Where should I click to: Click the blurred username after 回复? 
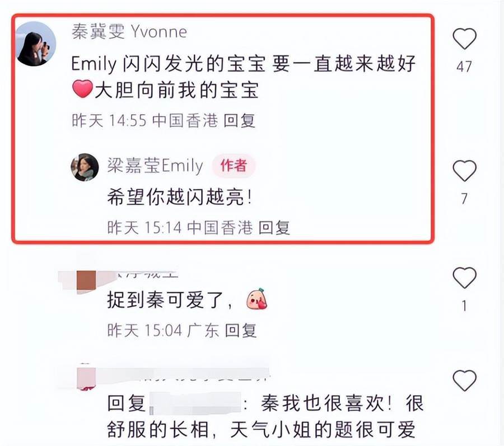[x=195, y=403]
